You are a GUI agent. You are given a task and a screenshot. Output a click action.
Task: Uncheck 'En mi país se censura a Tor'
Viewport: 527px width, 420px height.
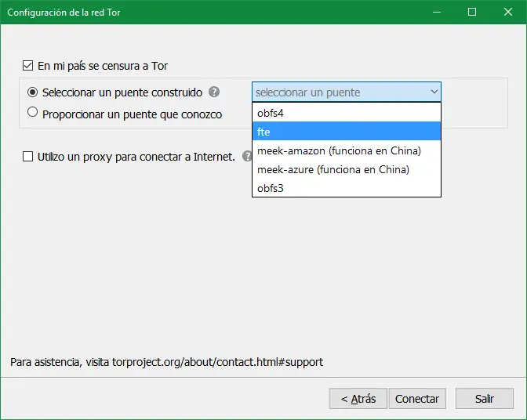(x=28, y=66)
